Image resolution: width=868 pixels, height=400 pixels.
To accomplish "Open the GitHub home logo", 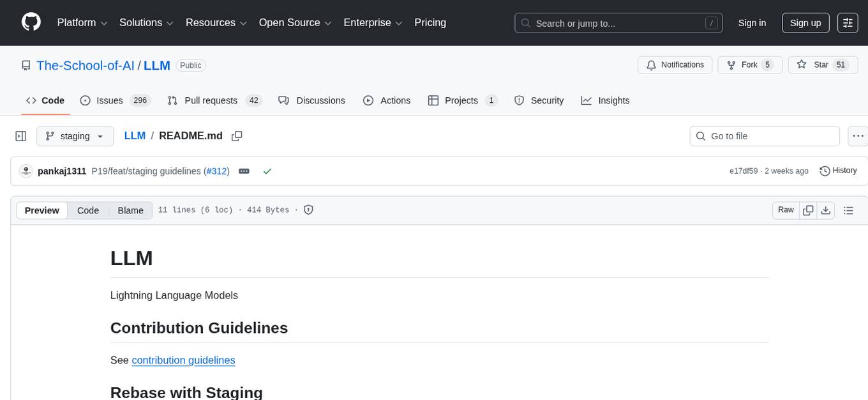I will point(31,22).
